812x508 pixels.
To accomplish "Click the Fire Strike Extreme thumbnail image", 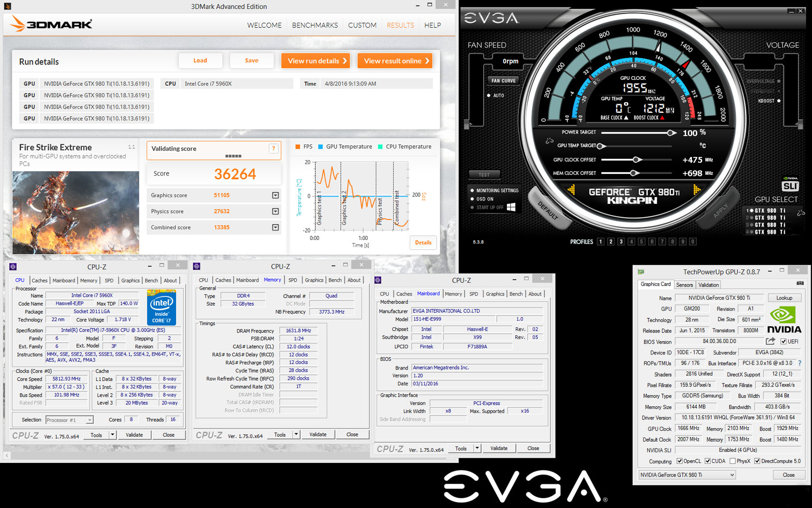I will click(76, 212).
